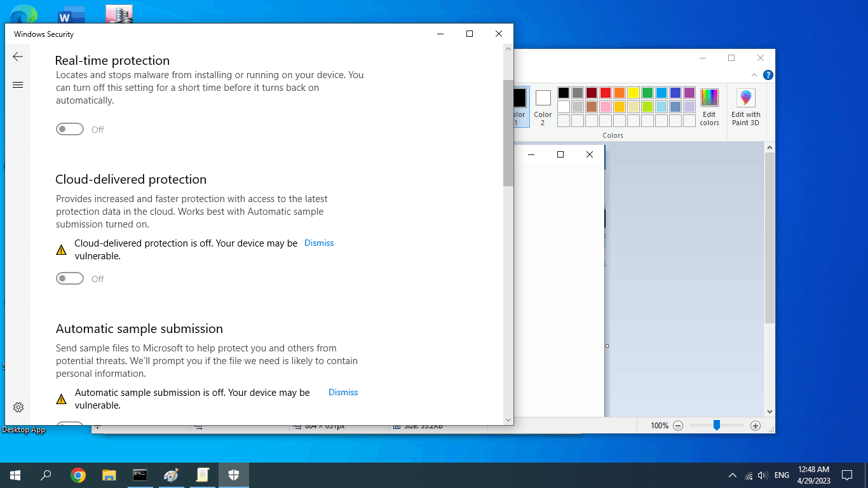Dismiss the Automatic sample submission warning

(343, 392)
